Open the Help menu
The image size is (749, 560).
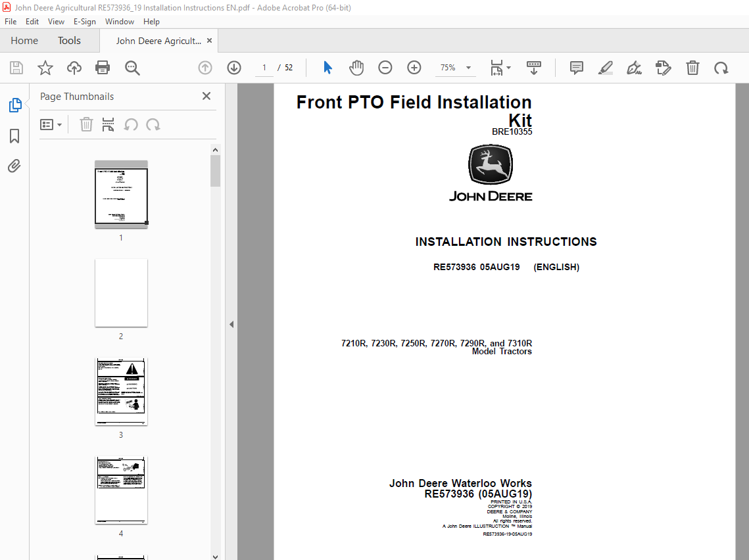coord(151,22)
